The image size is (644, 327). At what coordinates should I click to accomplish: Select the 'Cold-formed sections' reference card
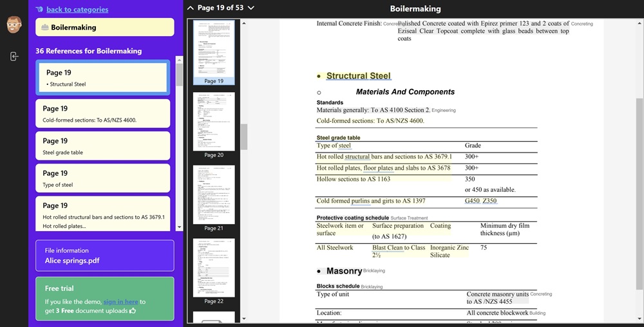click(103, 114)
